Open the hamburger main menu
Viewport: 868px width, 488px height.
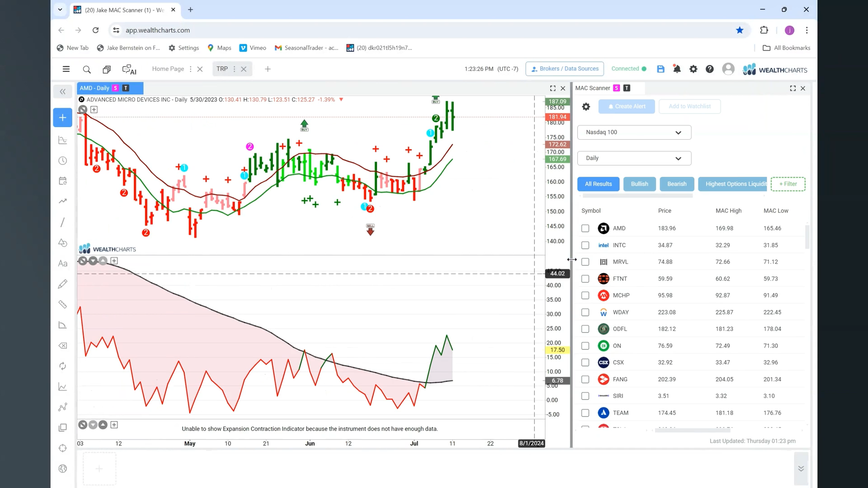click(x=66, y=69)
